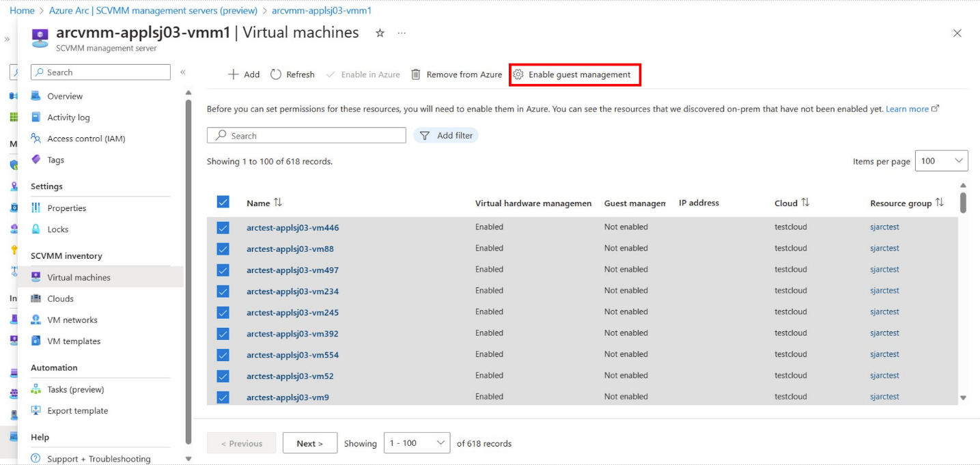This screenshot has height=465, width=980.
Task: Open VM templates
Action: [73, 341]
